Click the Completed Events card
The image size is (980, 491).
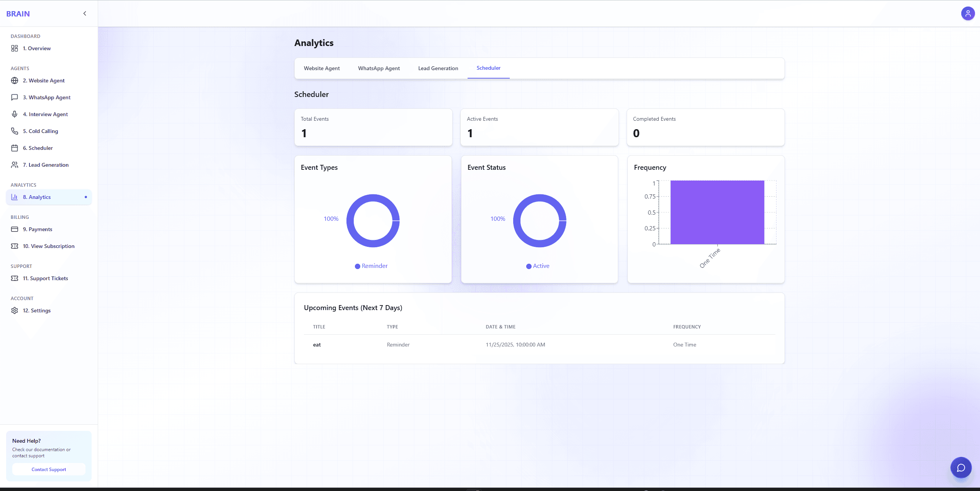tap(706, 127)
